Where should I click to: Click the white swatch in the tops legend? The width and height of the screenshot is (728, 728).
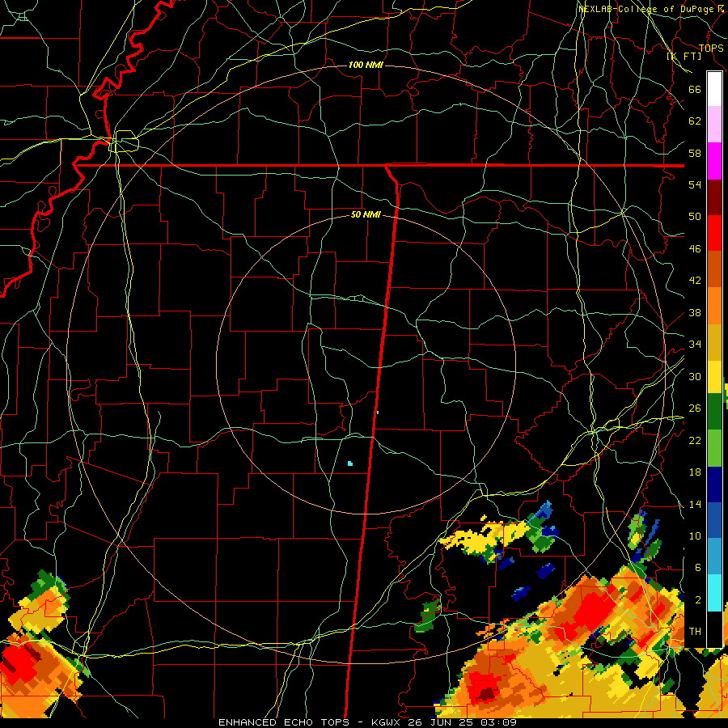click(714, 89)
